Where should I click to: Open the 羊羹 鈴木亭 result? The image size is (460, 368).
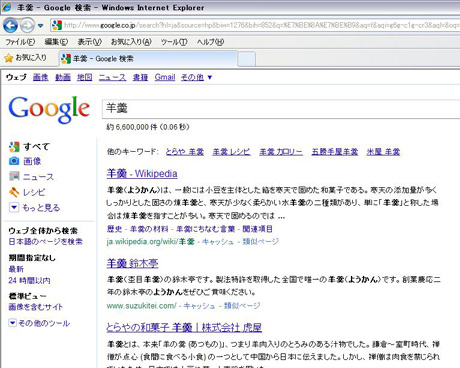point(132,263)
